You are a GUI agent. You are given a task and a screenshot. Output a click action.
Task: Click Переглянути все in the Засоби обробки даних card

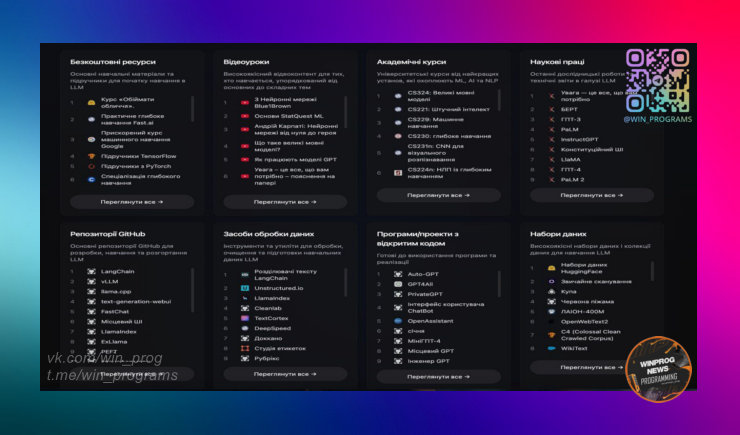point(285,374)
